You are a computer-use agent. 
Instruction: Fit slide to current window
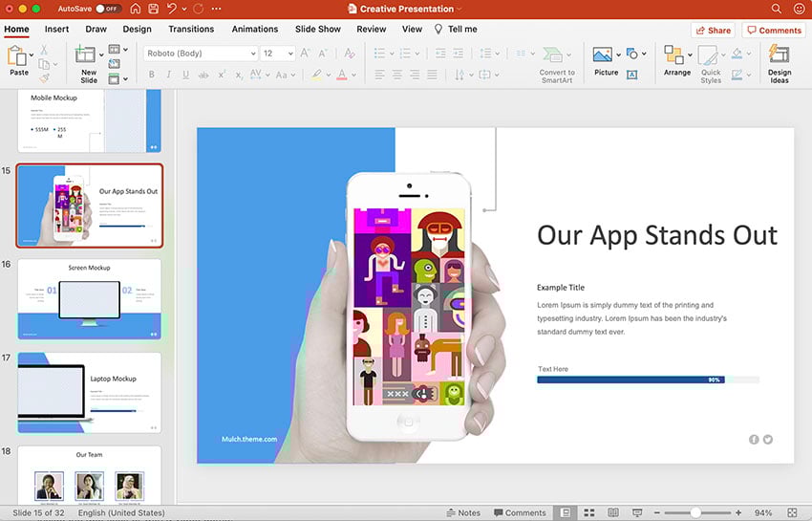point(791,513)
